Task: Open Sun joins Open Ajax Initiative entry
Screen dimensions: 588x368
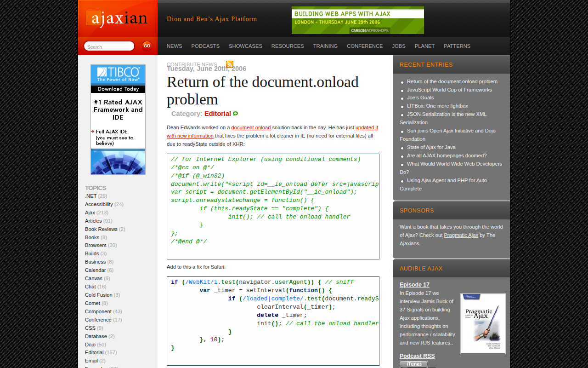Action: coord(447,135)
